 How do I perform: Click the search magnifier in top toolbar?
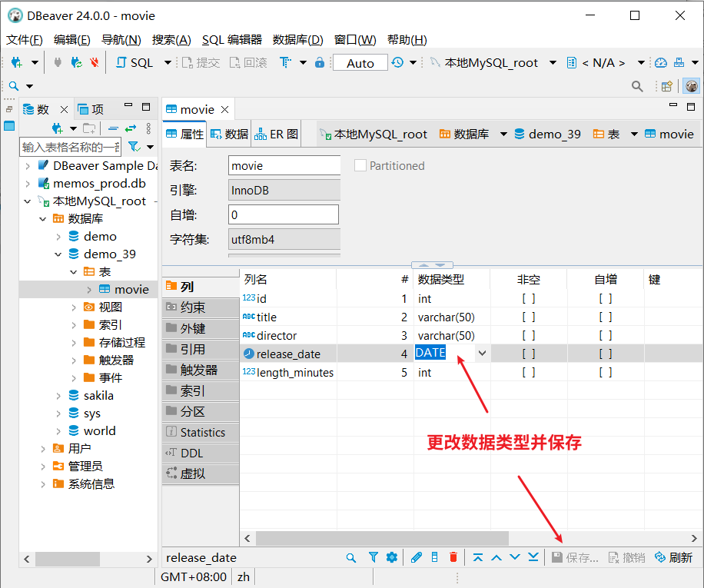[x=14, y=86]
